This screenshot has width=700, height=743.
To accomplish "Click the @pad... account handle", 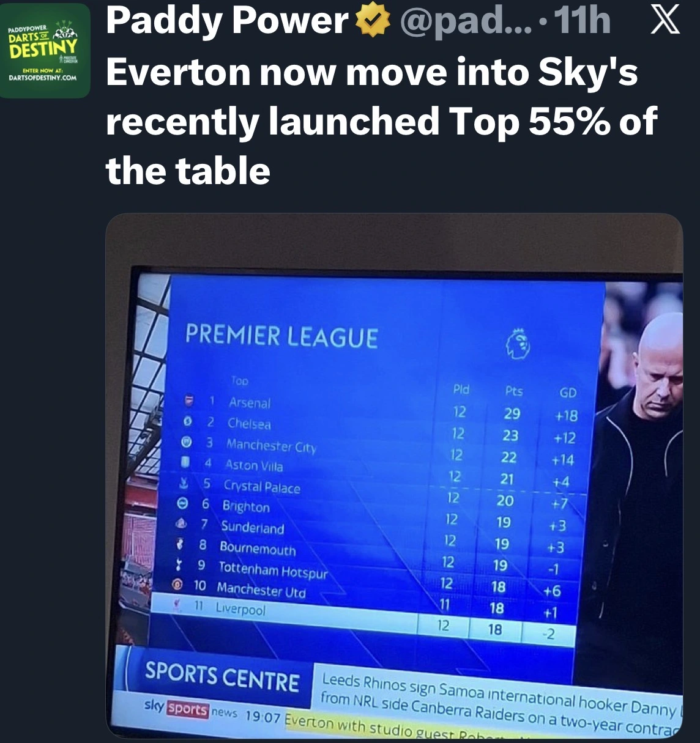I will [465, 21].
